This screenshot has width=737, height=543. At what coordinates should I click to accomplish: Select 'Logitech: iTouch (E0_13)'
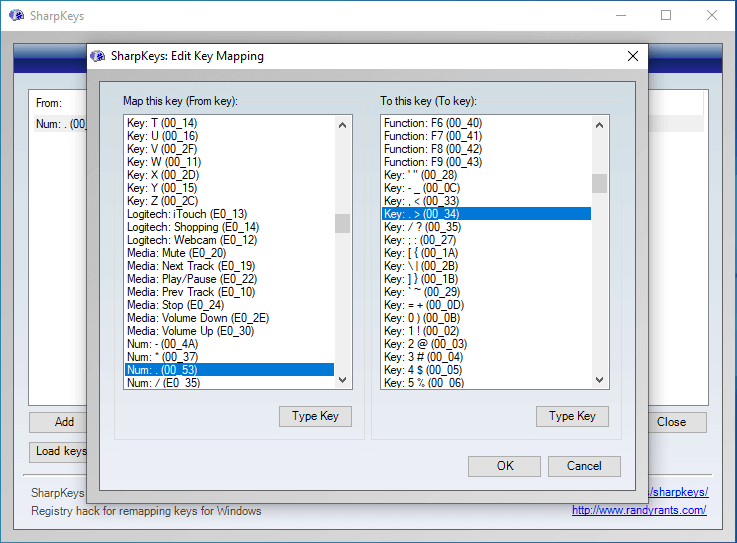(230, 214)
